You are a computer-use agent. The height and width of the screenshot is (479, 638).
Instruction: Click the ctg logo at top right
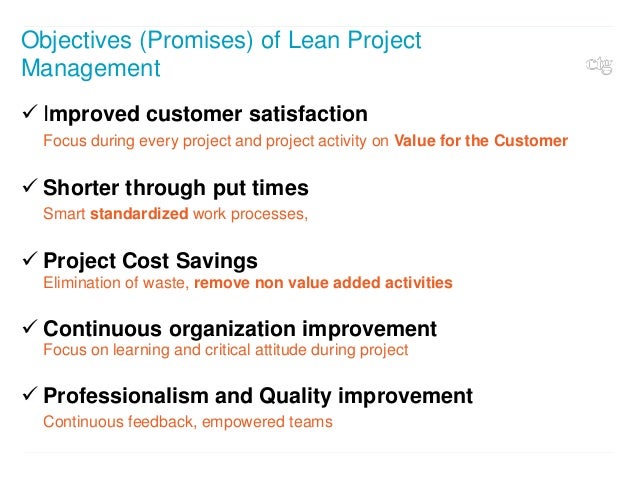pyautogui.click(x=599, y=66)
